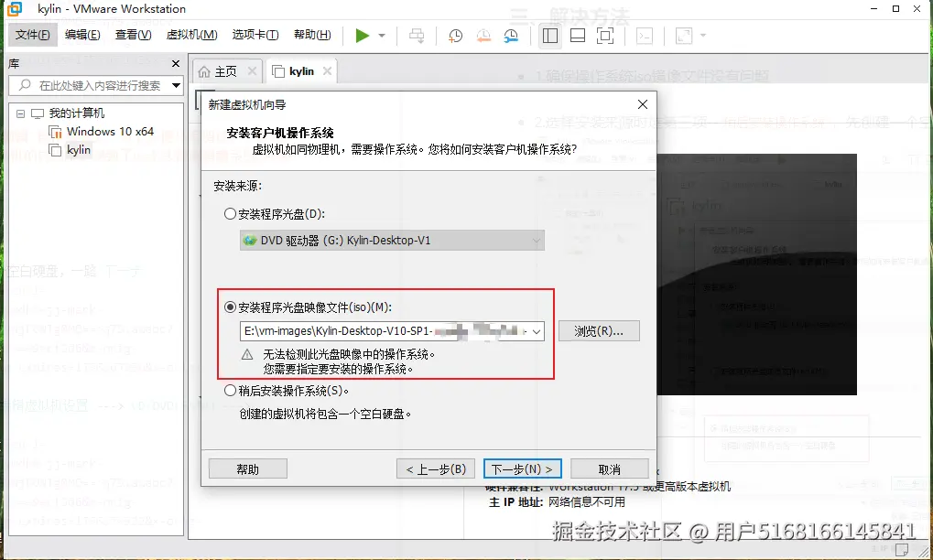The height and width of the screenshot is (560, 933).
Task: Click the stretch guest display icon
Action: coord(684,36)
